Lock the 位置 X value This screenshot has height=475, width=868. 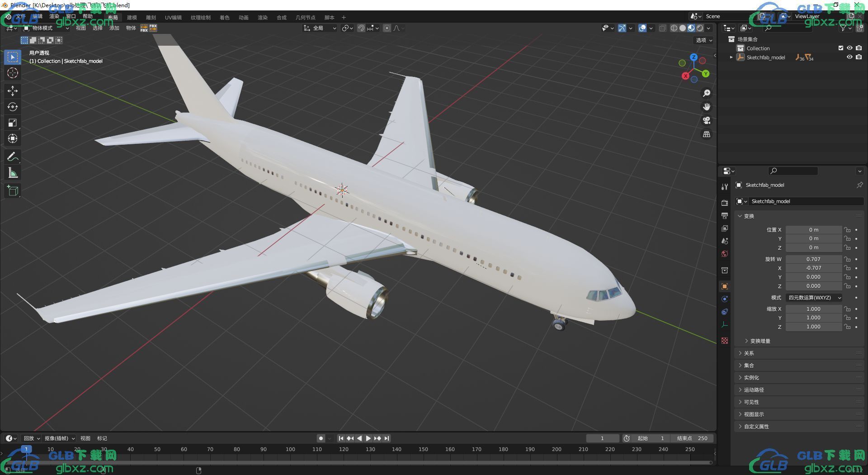847,230
